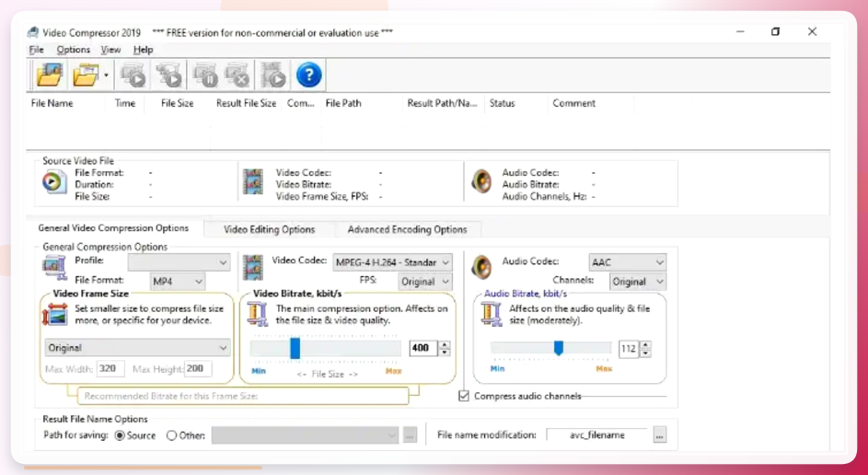
Task: Open the View menu
Action: (x=110, y=50)
